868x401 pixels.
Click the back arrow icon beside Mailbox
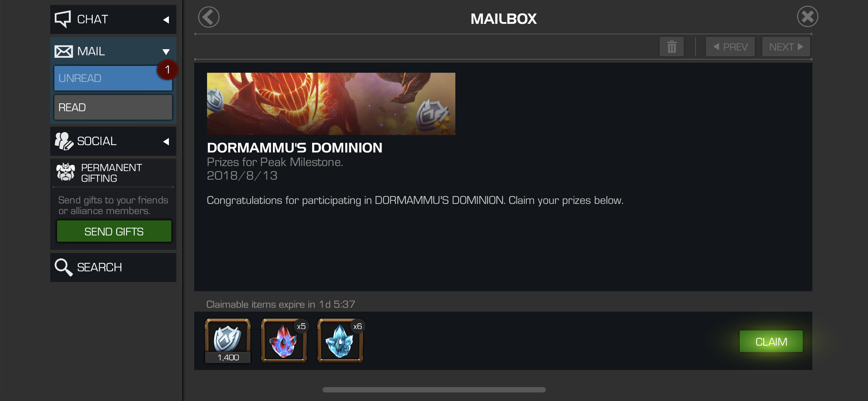tap(208, 17)
